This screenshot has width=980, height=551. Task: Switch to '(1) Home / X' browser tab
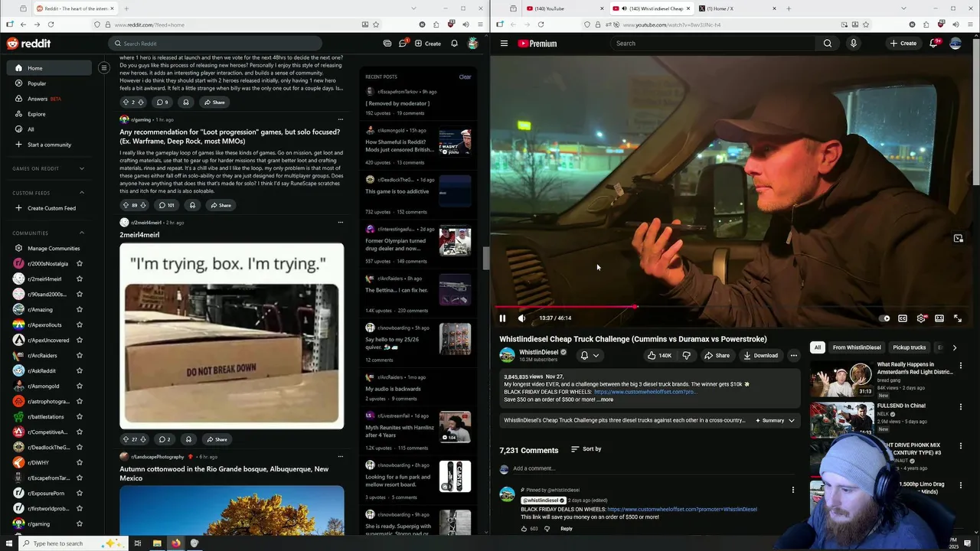point(738,8)
